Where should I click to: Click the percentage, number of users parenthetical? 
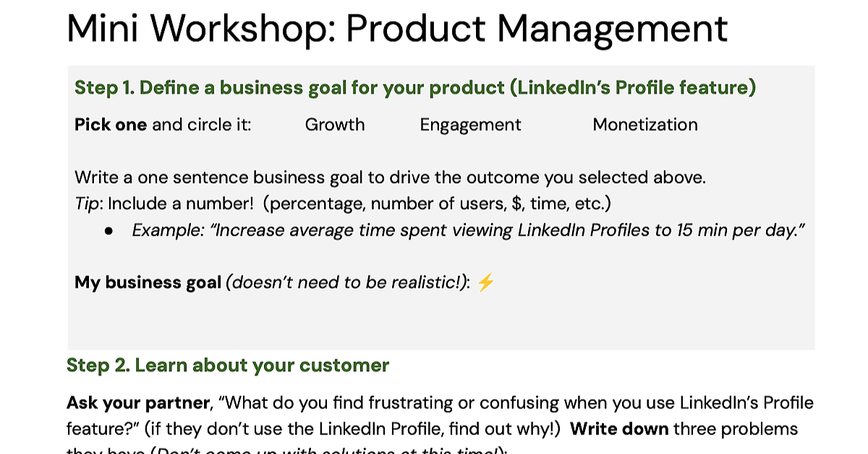pos(438,204)
